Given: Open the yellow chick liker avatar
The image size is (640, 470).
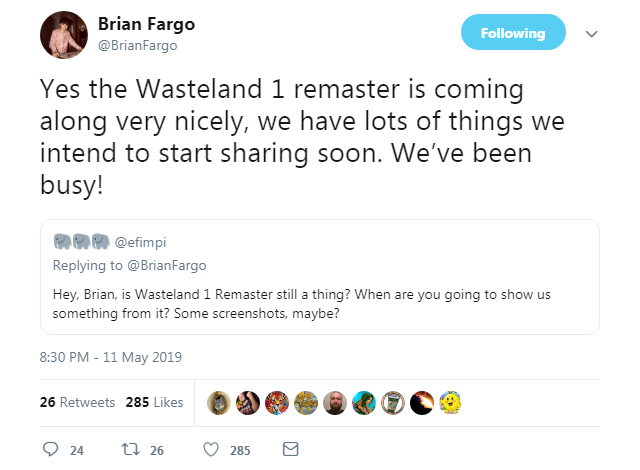Looking at the screenshot, I should click(x=451, y=402).
